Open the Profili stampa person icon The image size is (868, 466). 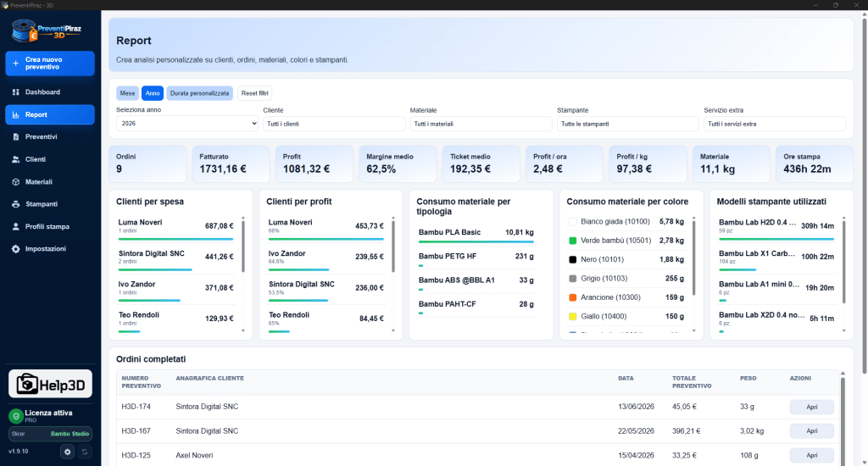pos(15,226)
